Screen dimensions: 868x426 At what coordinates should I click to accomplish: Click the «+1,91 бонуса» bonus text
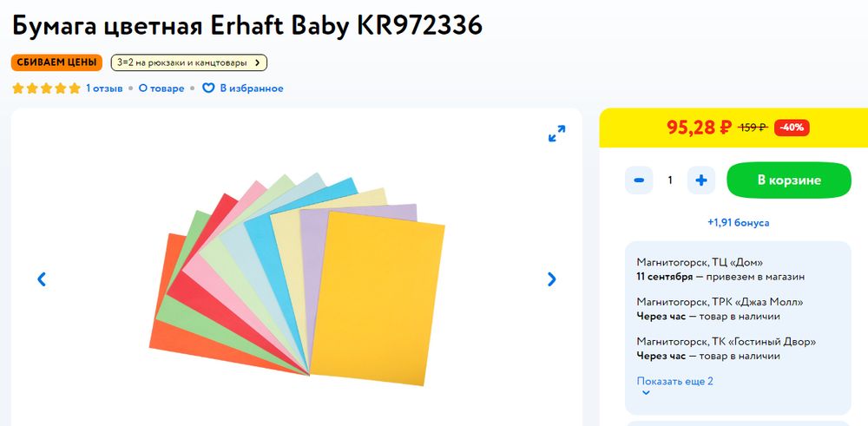click(738, 223)
